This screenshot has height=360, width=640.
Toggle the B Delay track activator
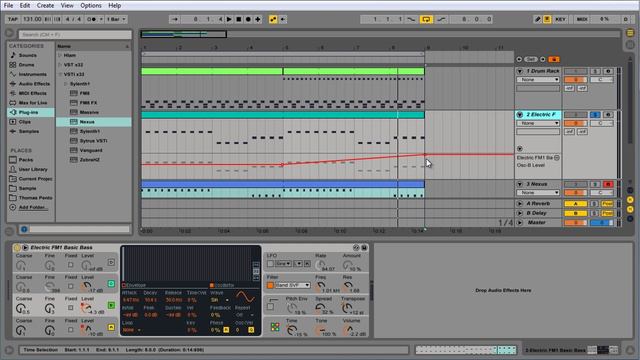576,213
